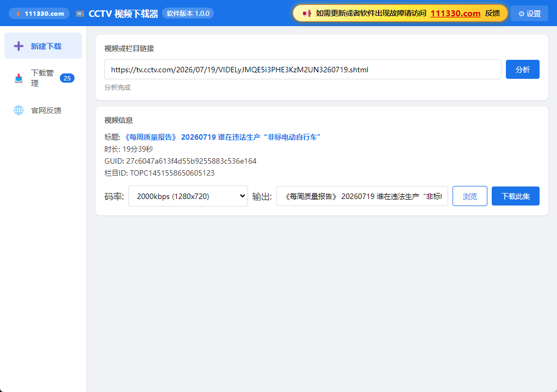Open the red 111330.com link in the notice
The image size is (557, 392).
tap(455, 14)
